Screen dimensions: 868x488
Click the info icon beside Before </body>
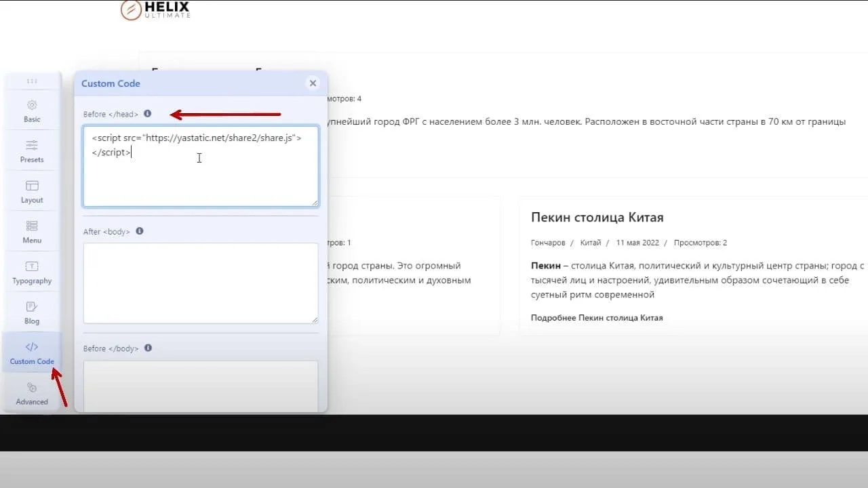click(x=149, y=348)
